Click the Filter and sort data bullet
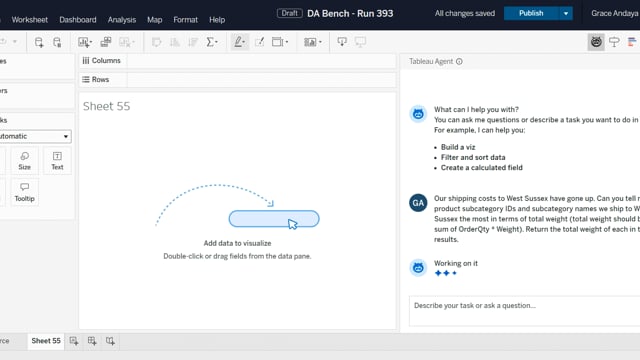The height and width of the screenshot is (360, 640). (x=473, y=157)
